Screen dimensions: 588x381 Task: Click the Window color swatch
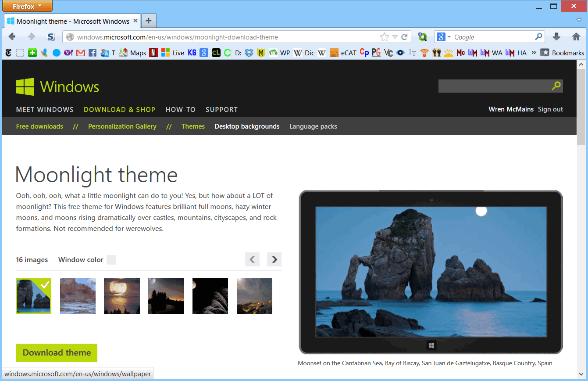pos(111,260)
